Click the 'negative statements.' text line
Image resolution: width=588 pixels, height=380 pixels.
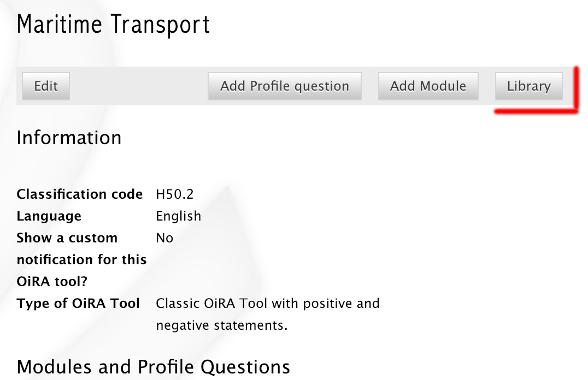coord(221,325)
